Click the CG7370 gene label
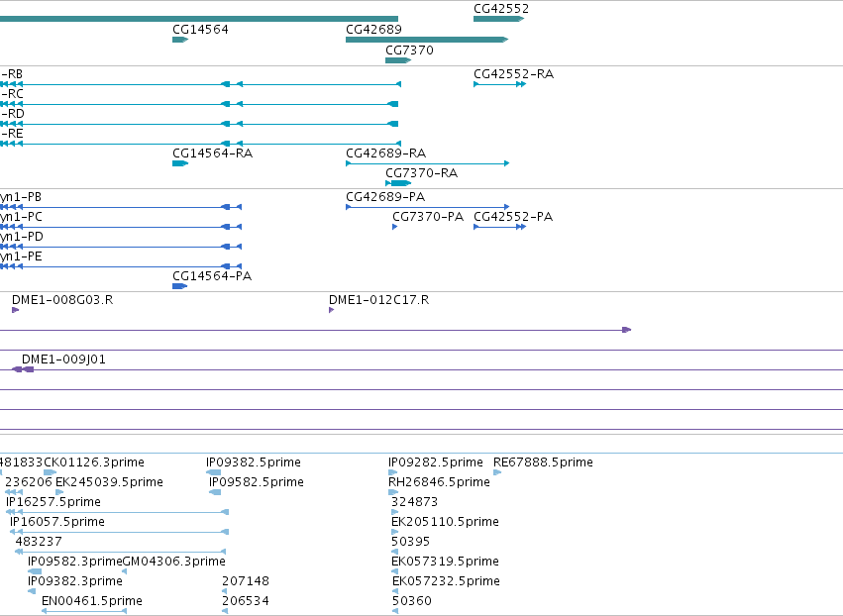This screenshot has width=843, height=616. click(409, 50)
